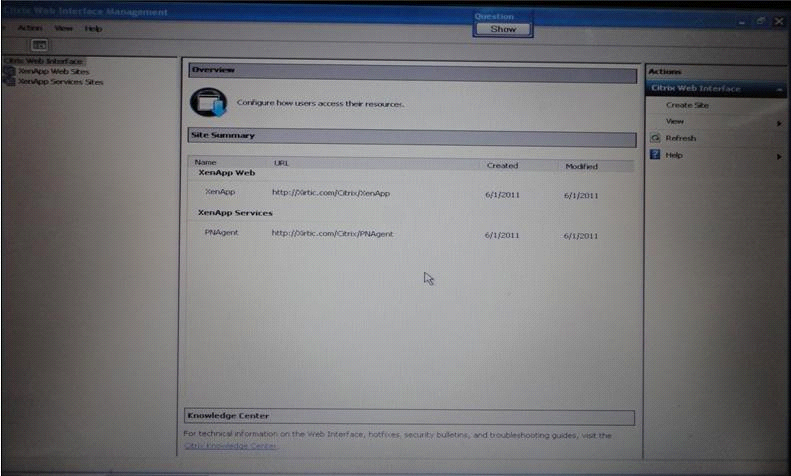Click the XenApp Services Sites node icon
The width and height of the screenshot is (791, 476).
click(9, 82)
